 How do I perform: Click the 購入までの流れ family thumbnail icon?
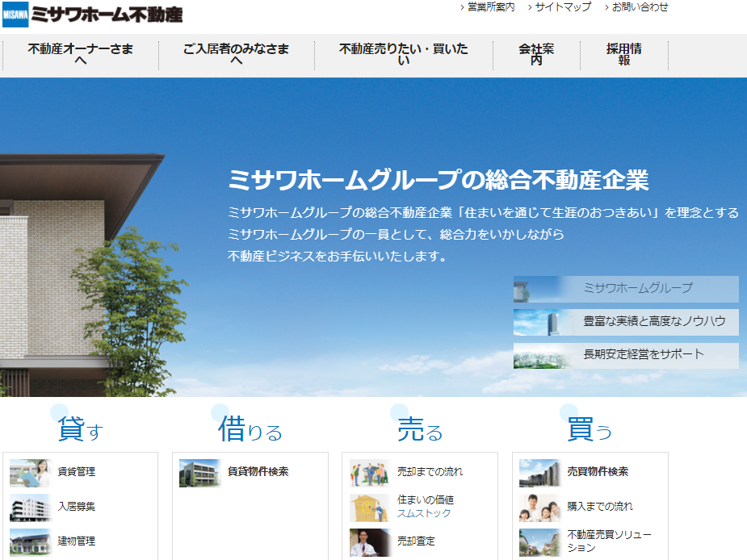tap(539, 508)
